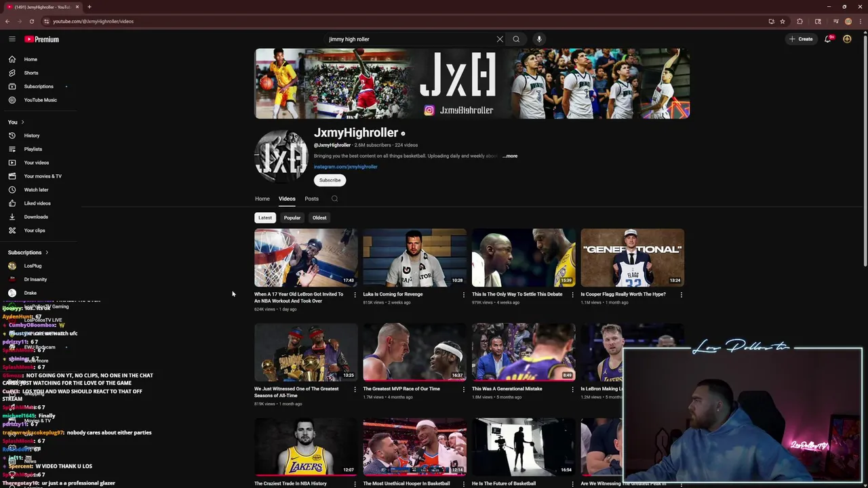Click the YouTube Premium logo
Image resolution: width=868 pixels, height=488 pixels.
pyautogui.click(x=42, y=39)
